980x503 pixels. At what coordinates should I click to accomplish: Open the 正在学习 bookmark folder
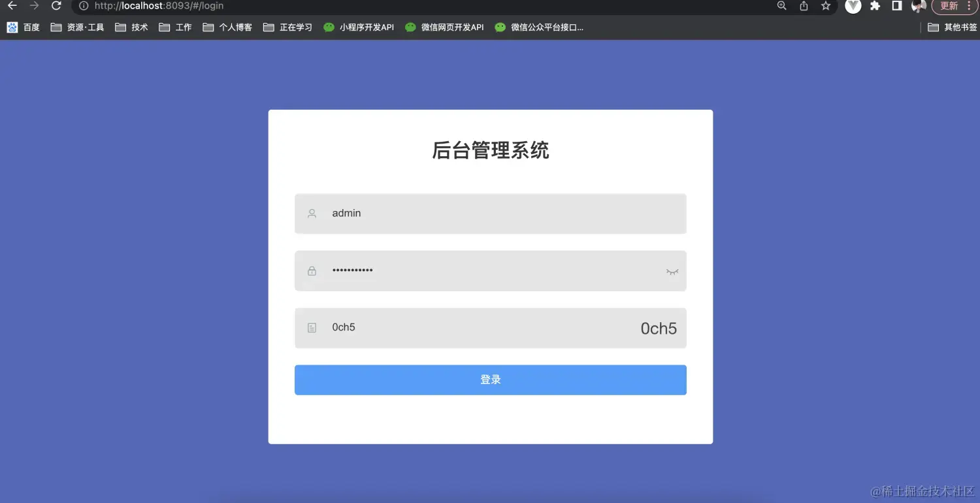tap(287, 27)
